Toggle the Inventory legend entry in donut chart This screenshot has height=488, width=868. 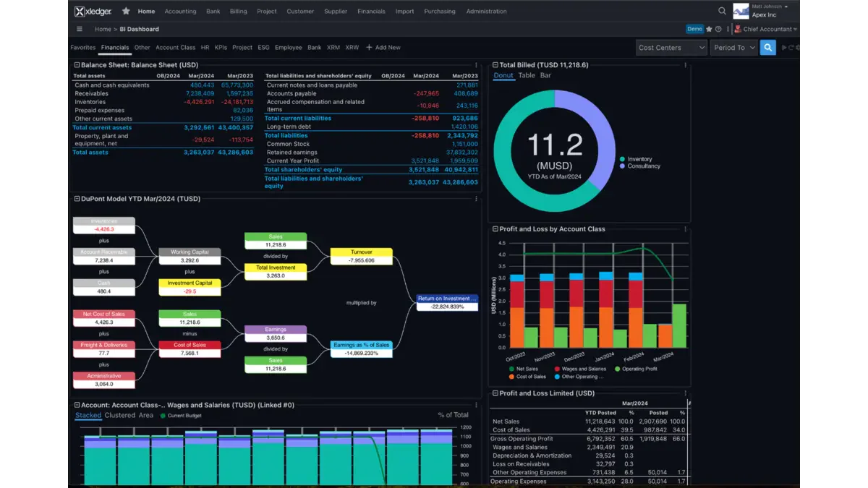point(635,159)
